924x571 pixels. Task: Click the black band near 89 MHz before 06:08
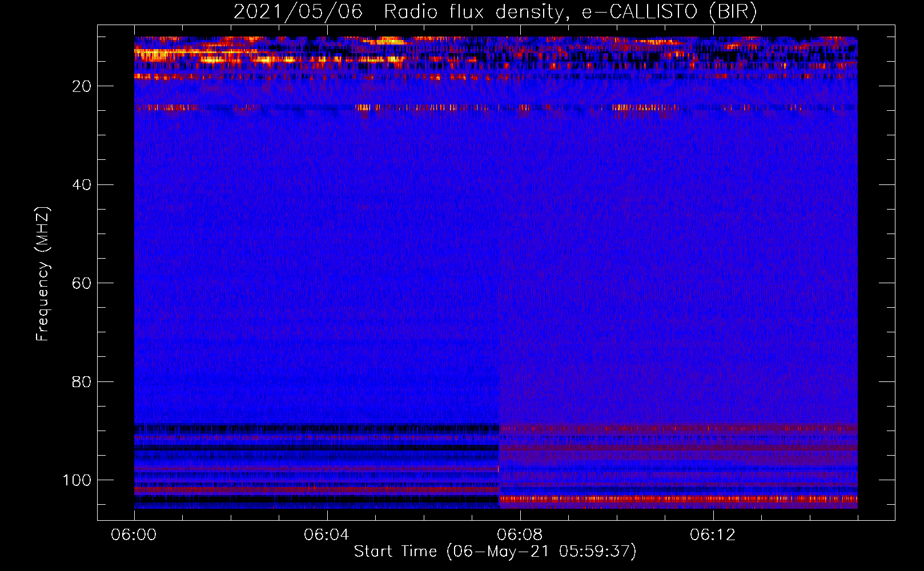[314, 428]
